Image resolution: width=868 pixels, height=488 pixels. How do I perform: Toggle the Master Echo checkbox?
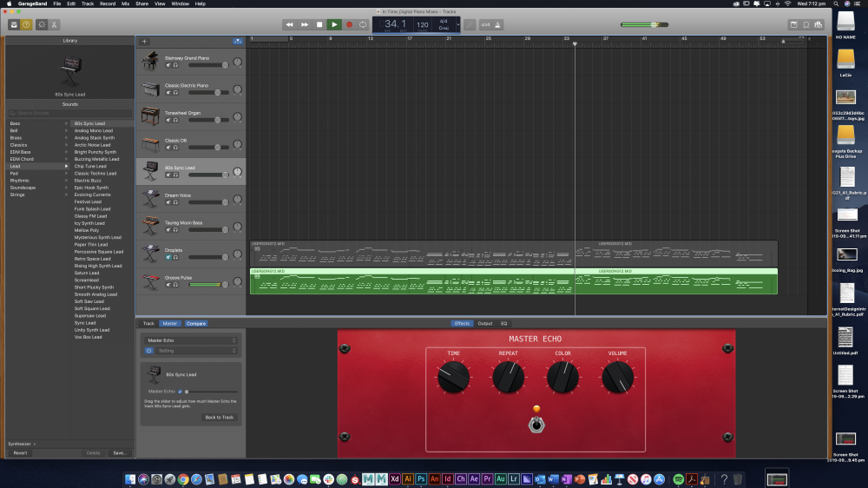click(180, 392)
